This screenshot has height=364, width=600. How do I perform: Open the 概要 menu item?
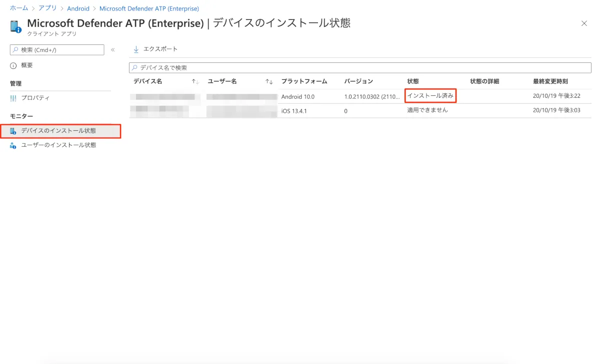click(27, 65)
